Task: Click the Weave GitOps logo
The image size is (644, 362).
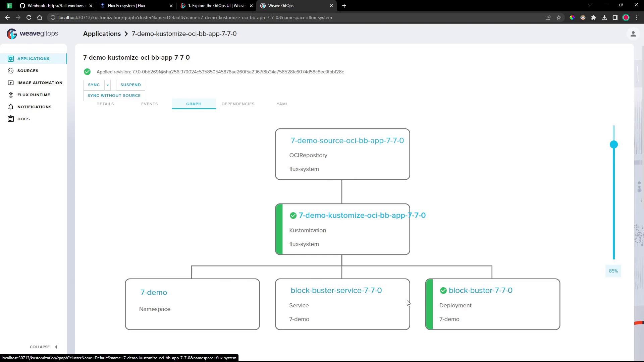Action: (x=32, y=34)
